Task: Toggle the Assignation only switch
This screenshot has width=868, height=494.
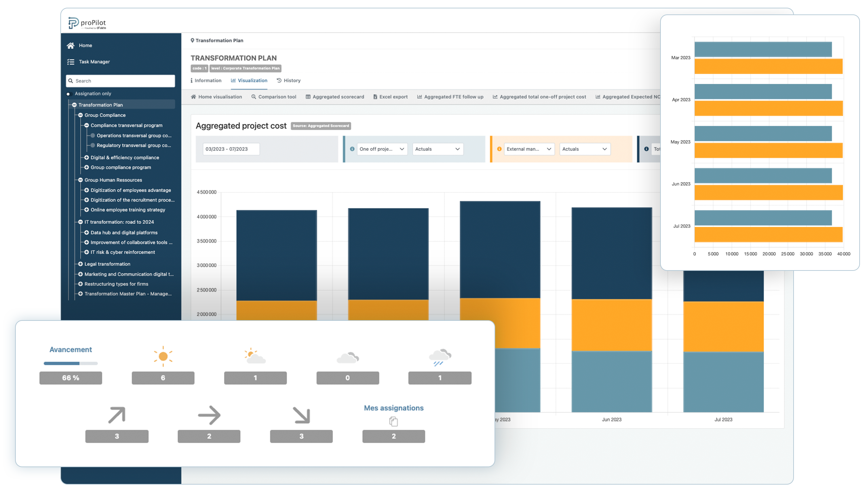Action: click(x=68, y=94)
